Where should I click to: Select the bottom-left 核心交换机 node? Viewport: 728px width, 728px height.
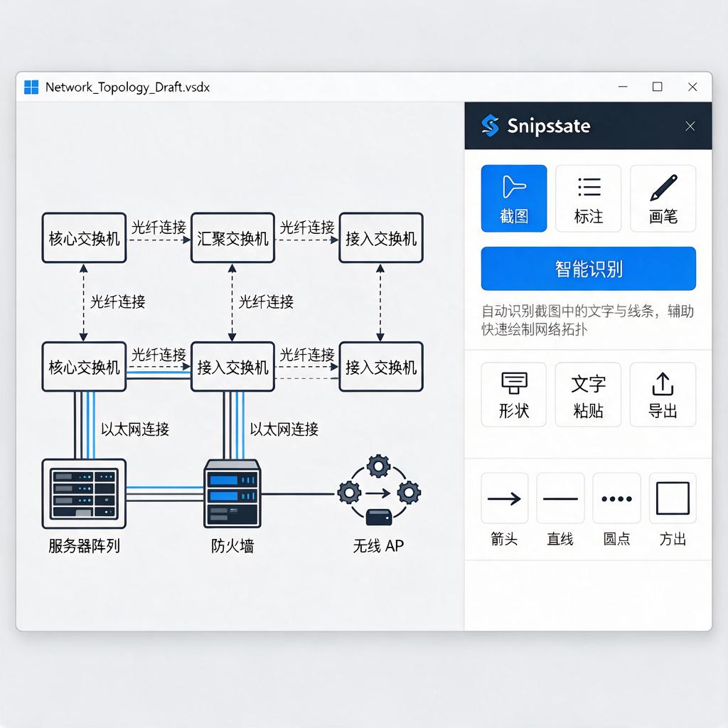pos(84,367)
